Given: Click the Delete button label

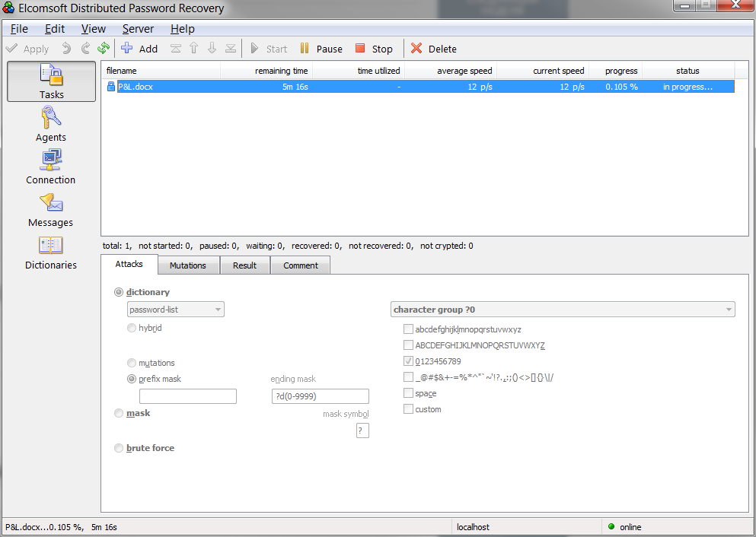Looking at the screenshot, I should (x=442, y=49).
